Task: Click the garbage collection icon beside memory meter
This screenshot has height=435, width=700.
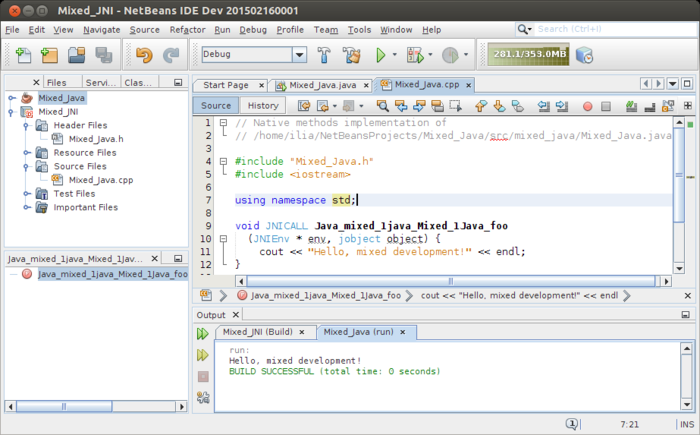Action: [x=585, y=55]
